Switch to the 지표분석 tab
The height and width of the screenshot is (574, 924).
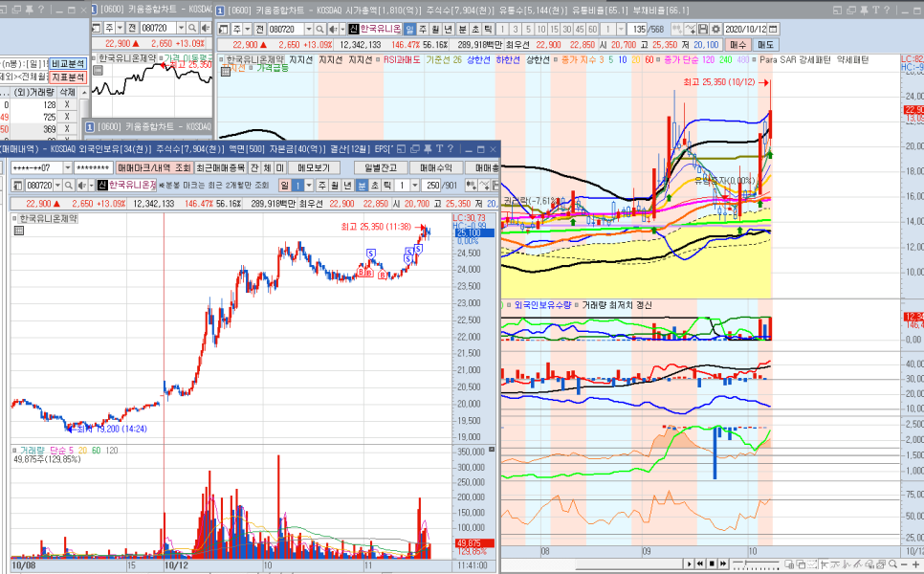point(67,77)
